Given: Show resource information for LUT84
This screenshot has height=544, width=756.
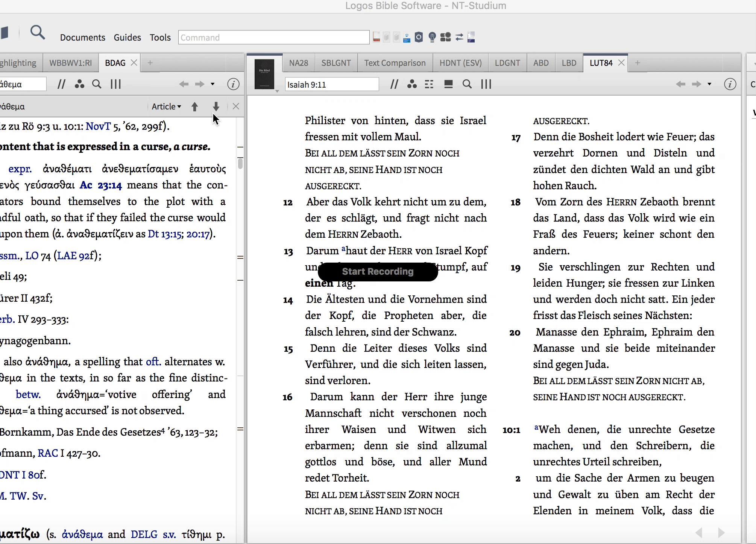Looking at the screenshot, I should [730, 84].
